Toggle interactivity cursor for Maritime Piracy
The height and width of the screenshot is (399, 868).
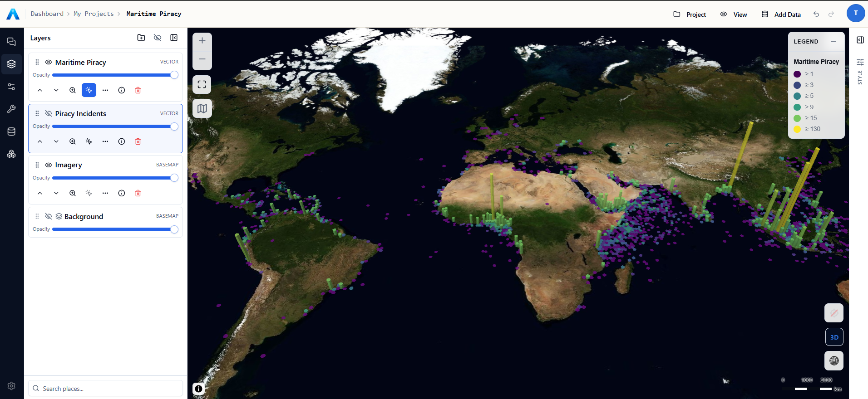click(x=89, y=90)
